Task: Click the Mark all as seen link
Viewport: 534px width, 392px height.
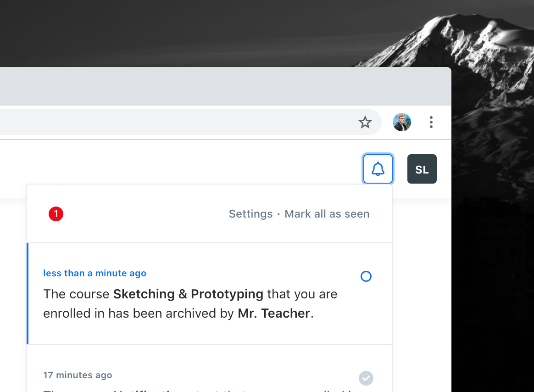Action: click(x=327, y=214)
